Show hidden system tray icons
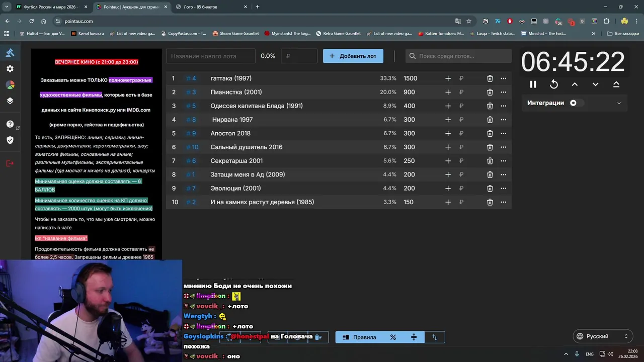 tap(566, 354)
